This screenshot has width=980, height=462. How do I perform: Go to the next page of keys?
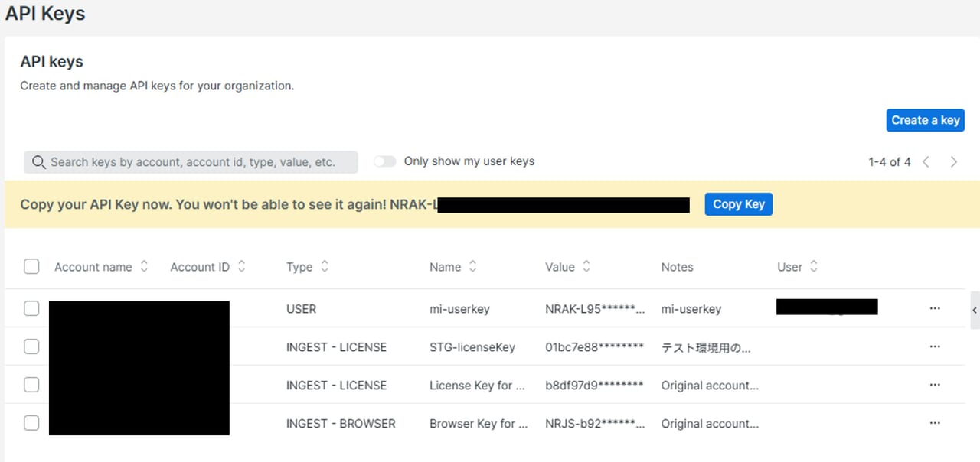click(x=953, y=162)
